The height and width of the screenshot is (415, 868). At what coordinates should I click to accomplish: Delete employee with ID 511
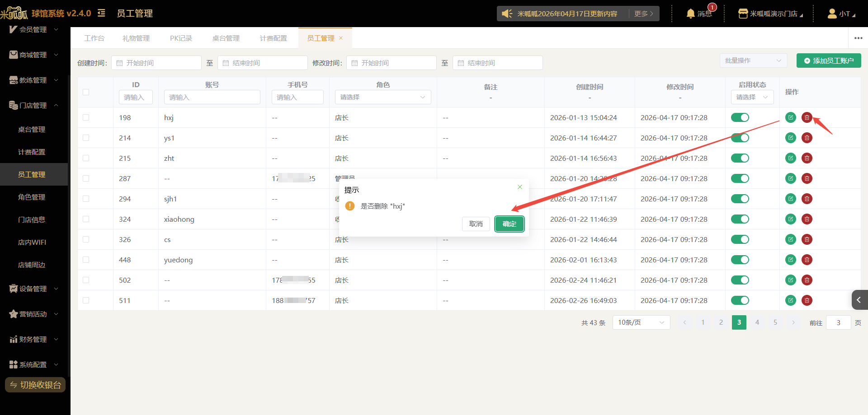(807, 300)
